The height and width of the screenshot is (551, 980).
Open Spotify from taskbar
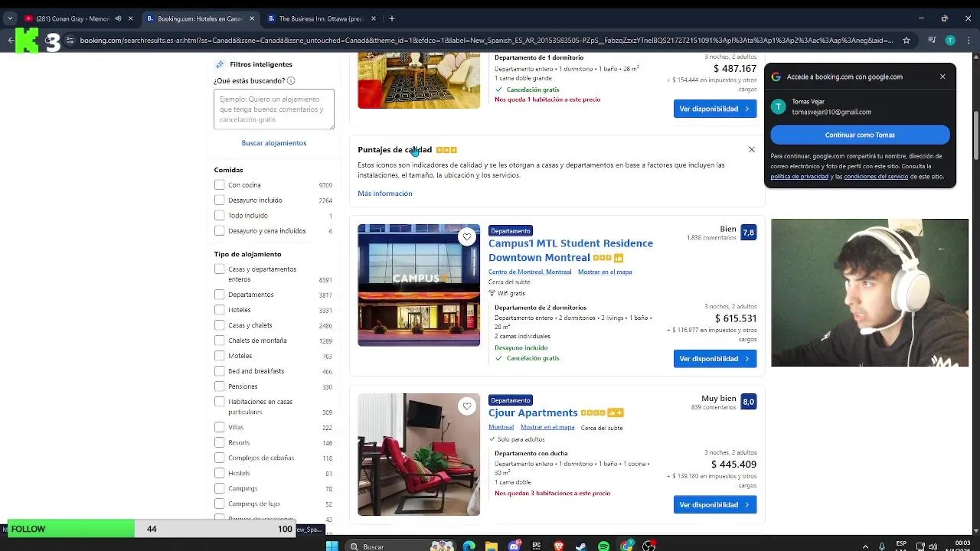[x=604, y=546]
